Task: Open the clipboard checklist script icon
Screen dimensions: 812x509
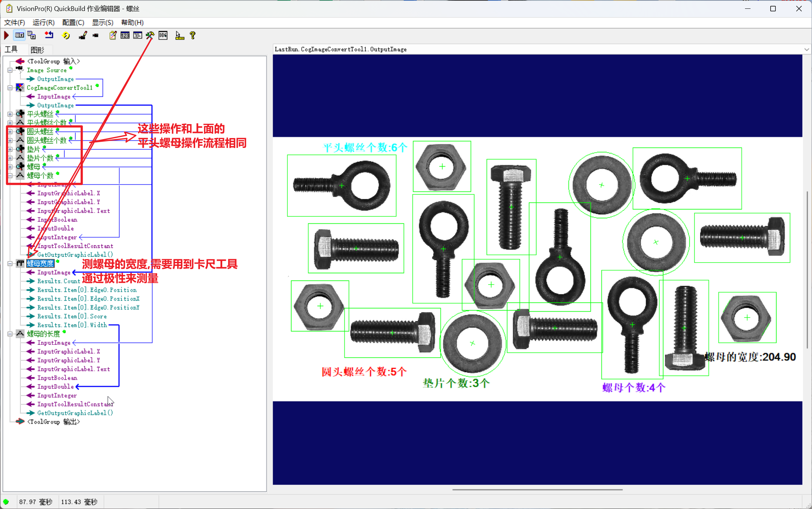Action: click(x=113, y=36)
